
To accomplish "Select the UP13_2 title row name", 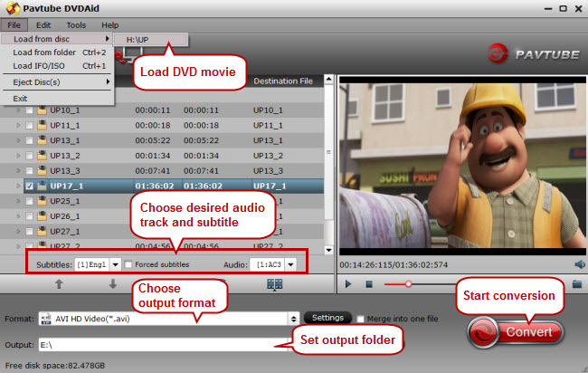I will click(65, 156).
